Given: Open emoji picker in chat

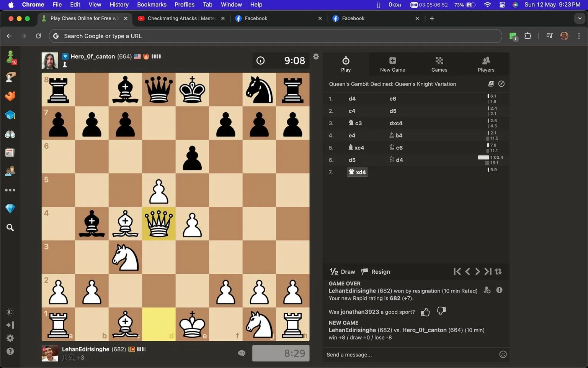Looking at the screenshot, I should [x=503, y=355].
